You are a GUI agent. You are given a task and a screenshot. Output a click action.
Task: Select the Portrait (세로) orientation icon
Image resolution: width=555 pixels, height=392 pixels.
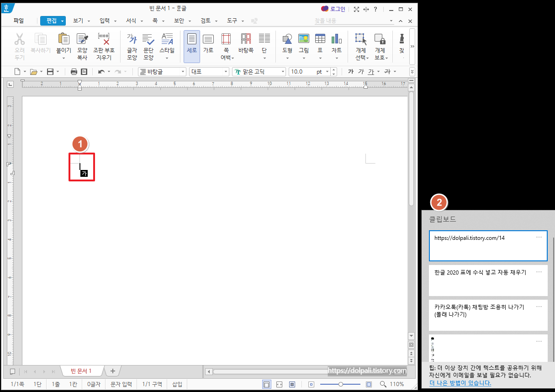(x=192, y=46)
